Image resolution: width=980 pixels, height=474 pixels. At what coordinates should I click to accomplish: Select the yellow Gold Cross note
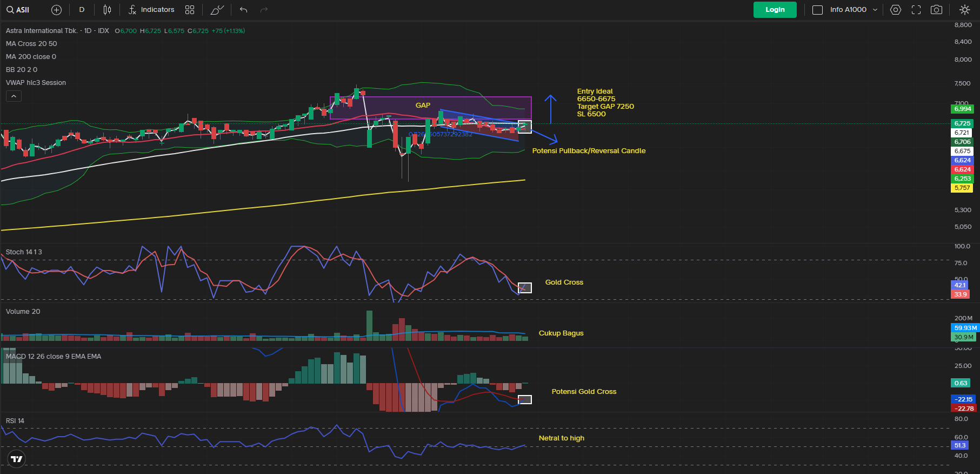[x=564, y=282]
